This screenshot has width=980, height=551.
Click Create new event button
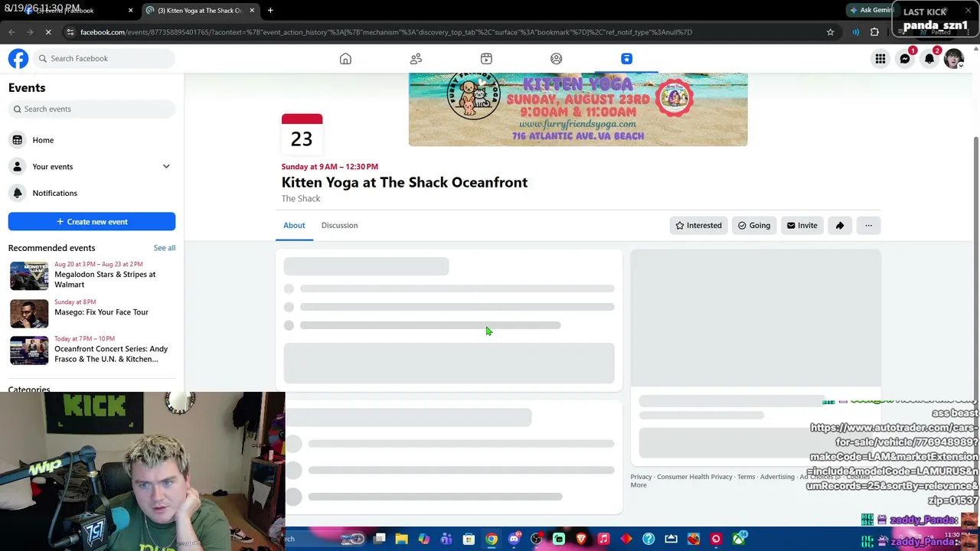tap(92, 222)
